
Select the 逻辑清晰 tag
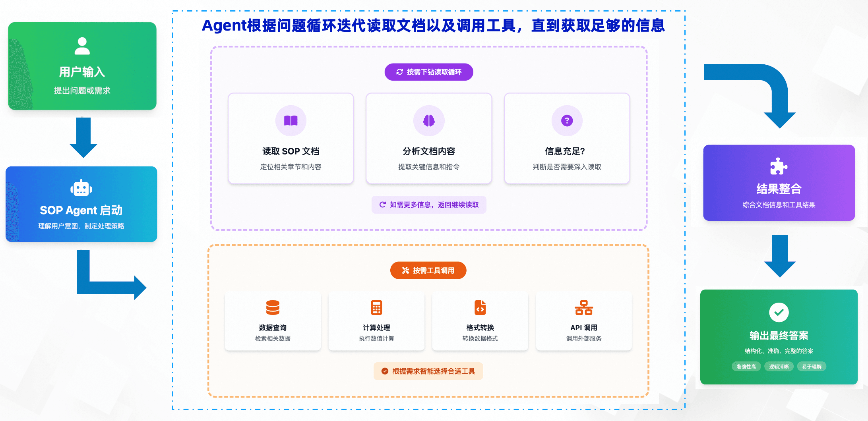pyautogui.click(x=779, y=367)
